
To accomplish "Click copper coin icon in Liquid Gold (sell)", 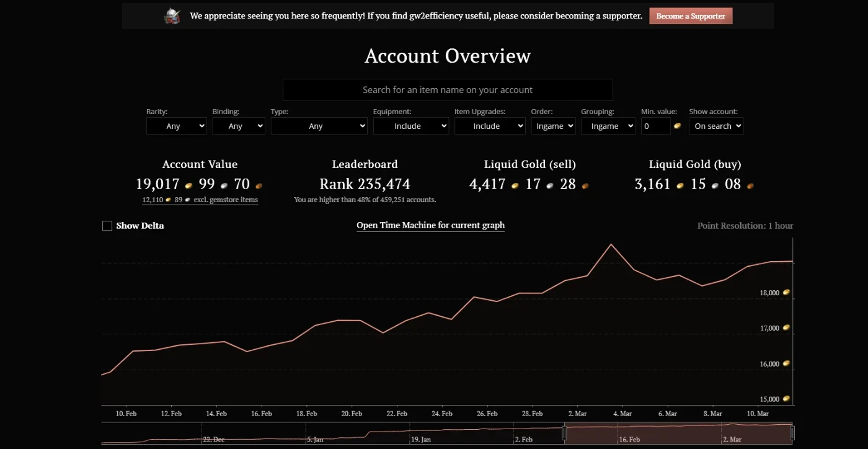I will [585, 185].
